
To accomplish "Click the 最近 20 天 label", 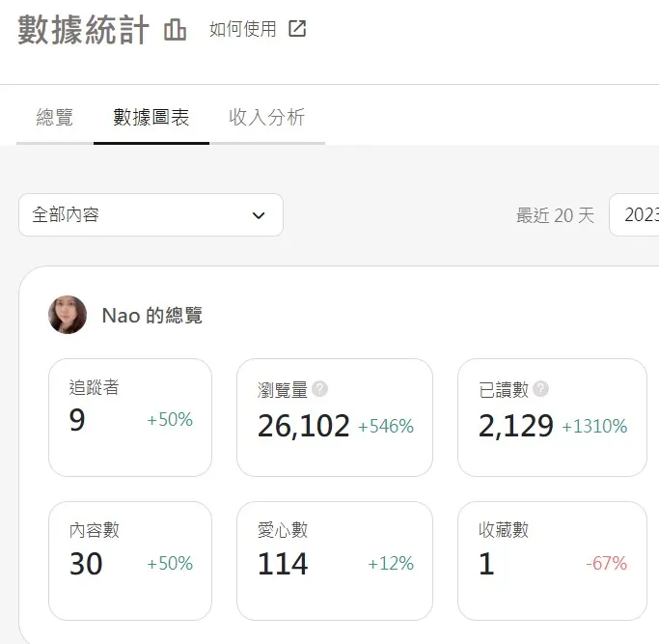I will 555,215.
